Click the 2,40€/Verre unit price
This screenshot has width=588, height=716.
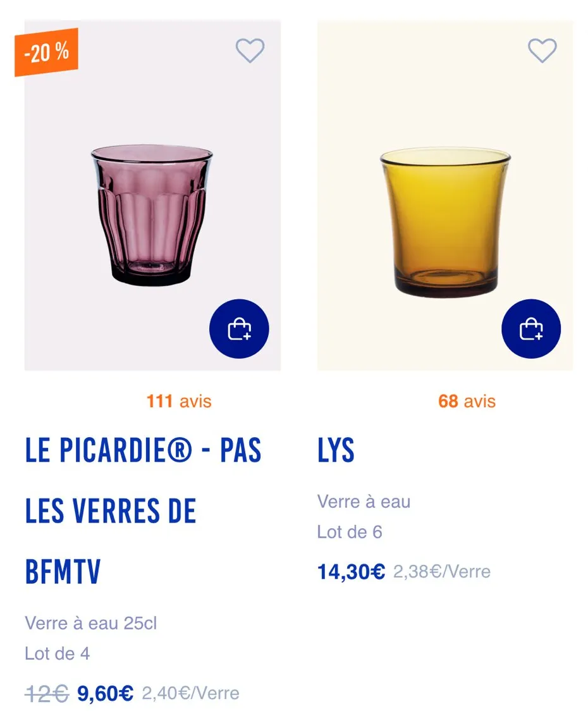pos(190,693)
